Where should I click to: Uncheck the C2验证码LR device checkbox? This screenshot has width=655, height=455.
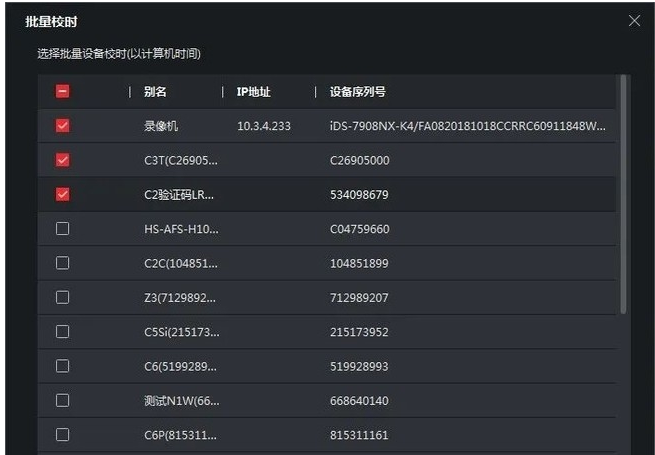(x=63, y=194)
